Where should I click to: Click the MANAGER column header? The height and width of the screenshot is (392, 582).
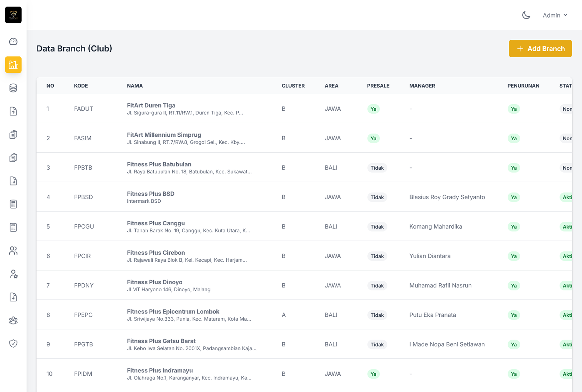pos(422,86)
